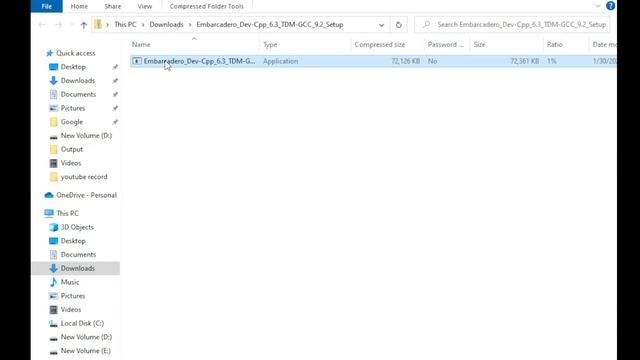This screenshot has width=640, height=360.
Task: Open Pictures under Quick access
Action: click(x=73, y=108)
